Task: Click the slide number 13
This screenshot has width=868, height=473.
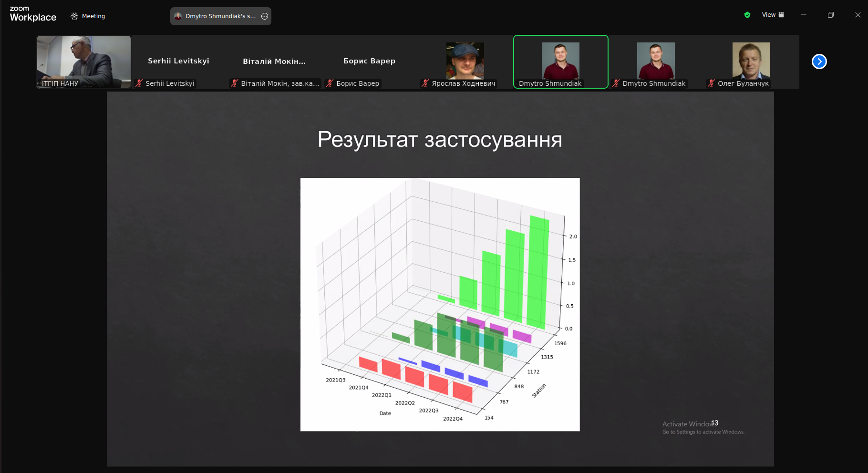Action: point(714,423)
